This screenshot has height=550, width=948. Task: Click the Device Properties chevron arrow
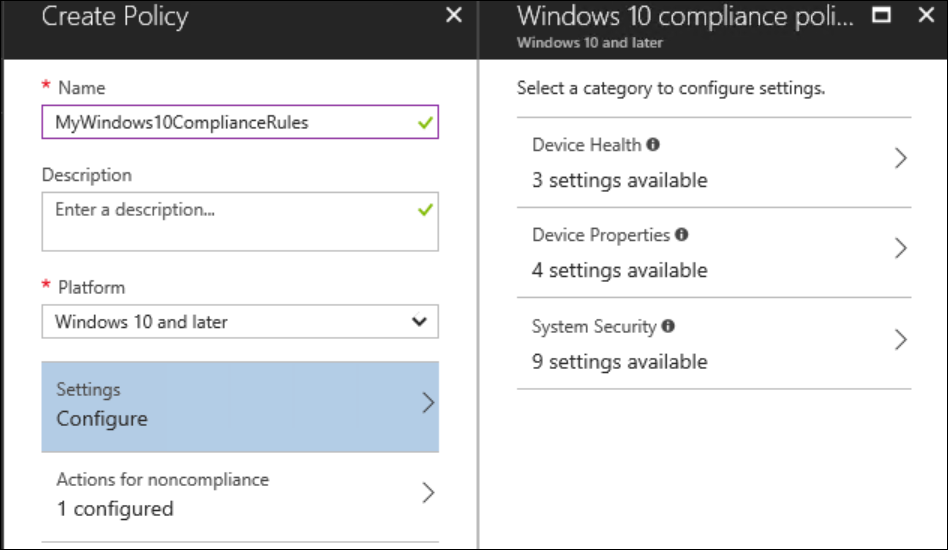pos(901,248)
